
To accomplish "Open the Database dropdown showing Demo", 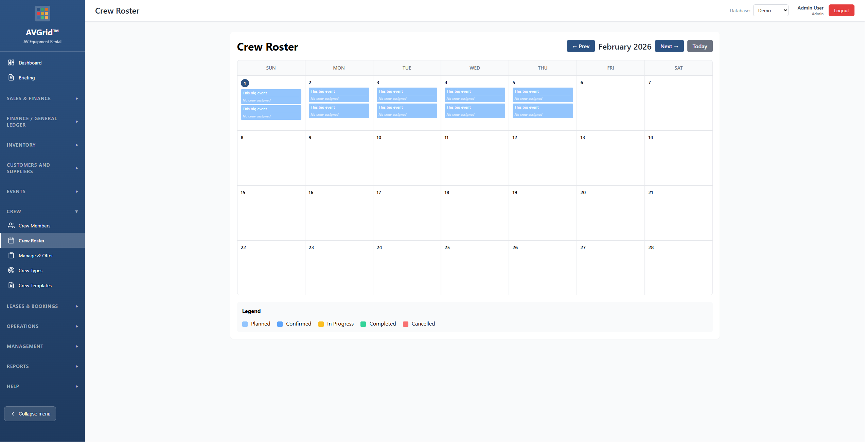I will (770, 11).
